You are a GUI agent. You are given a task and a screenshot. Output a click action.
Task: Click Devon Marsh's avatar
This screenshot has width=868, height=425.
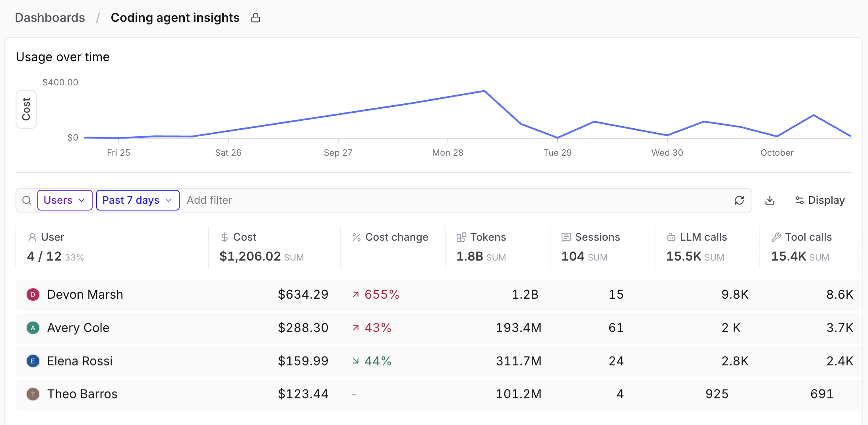coord(33,294)
